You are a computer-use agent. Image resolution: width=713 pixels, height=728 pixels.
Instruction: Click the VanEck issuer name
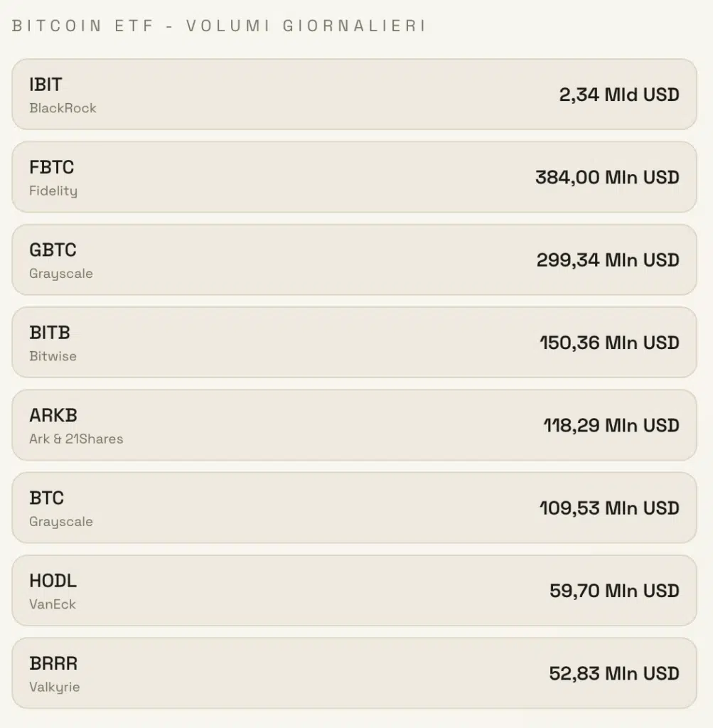(x=53, y=604)
